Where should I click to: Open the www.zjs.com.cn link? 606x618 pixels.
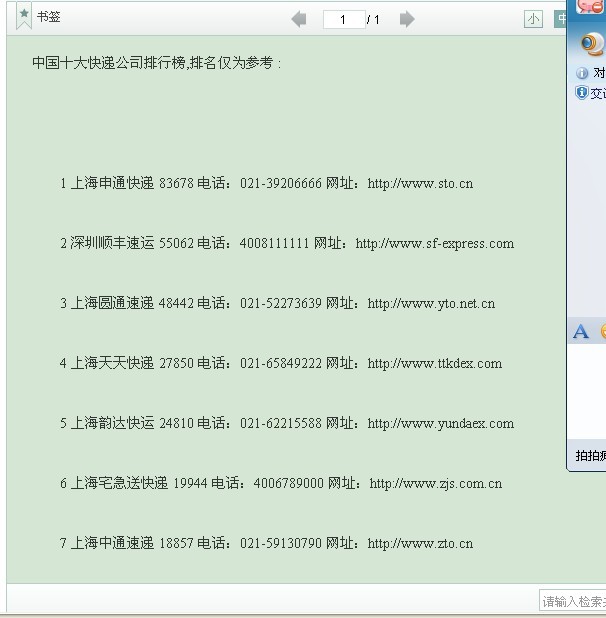pyautogui.click(x=435, y=484)
